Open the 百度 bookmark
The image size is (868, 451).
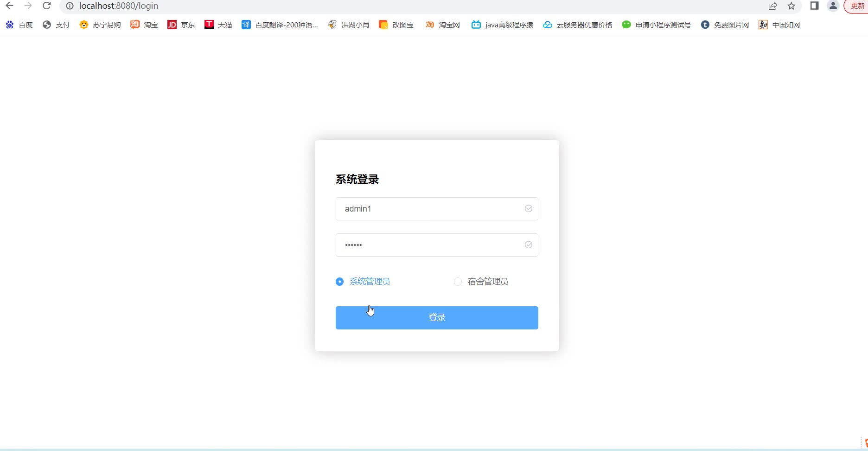tap(19, 25)
